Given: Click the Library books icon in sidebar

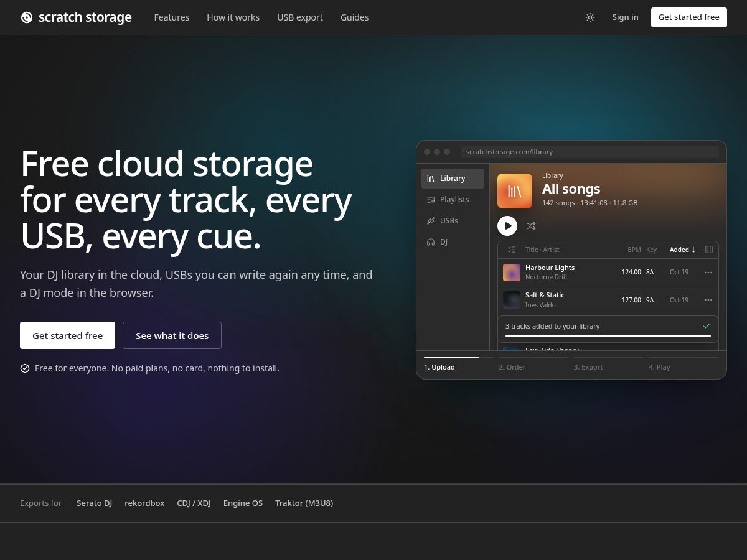Looking at the screenshot, I should click(x=431, y=179).
